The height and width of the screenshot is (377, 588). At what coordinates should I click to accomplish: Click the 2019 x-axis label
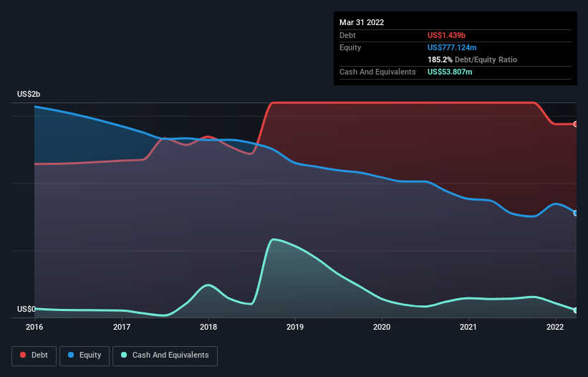pyautogui.click(x=295, y=327)
